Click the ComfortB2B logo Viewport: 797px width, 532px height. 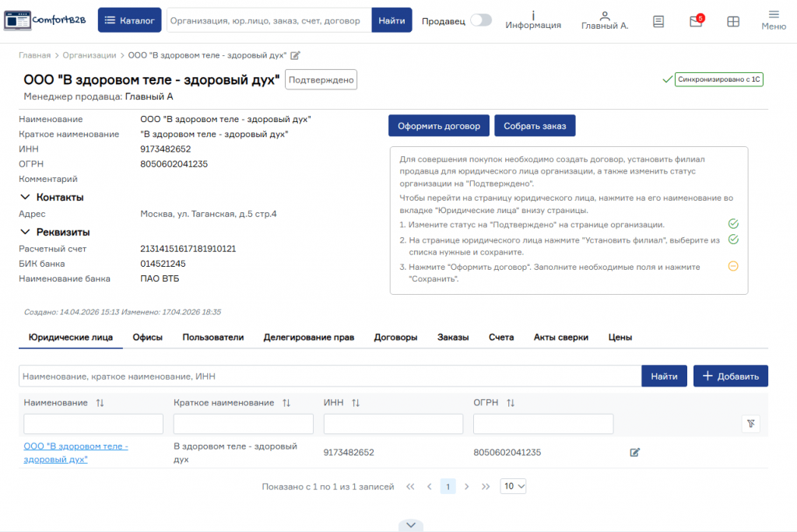click(44, 20)
